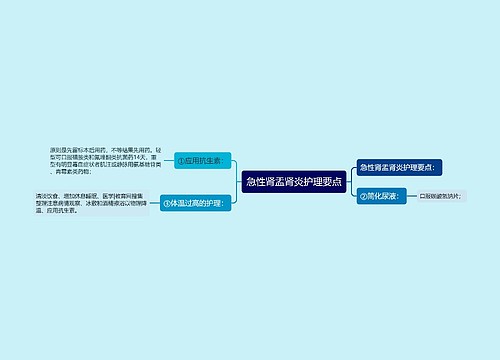The height and width of the screenshot is (360, 500).
Task: Click the leaf note attached to ②简化尿液
Action: click(x=441, y=196)
